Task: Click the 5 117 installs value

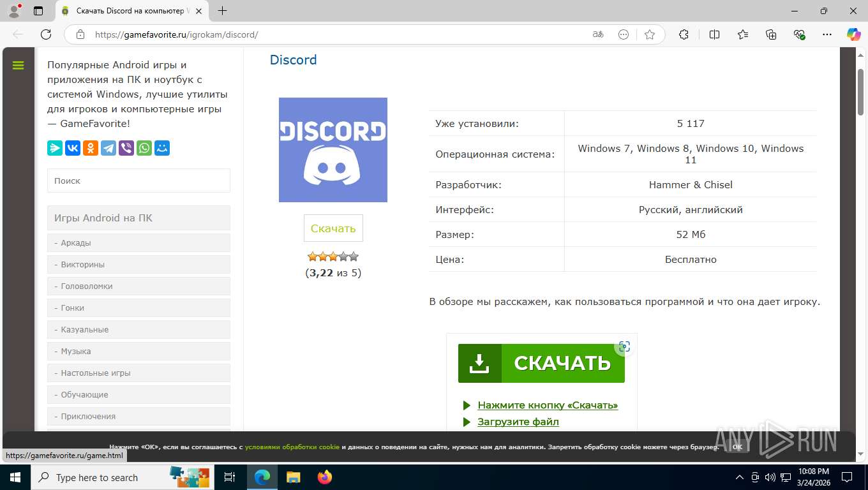Action: tap(691, 124)
